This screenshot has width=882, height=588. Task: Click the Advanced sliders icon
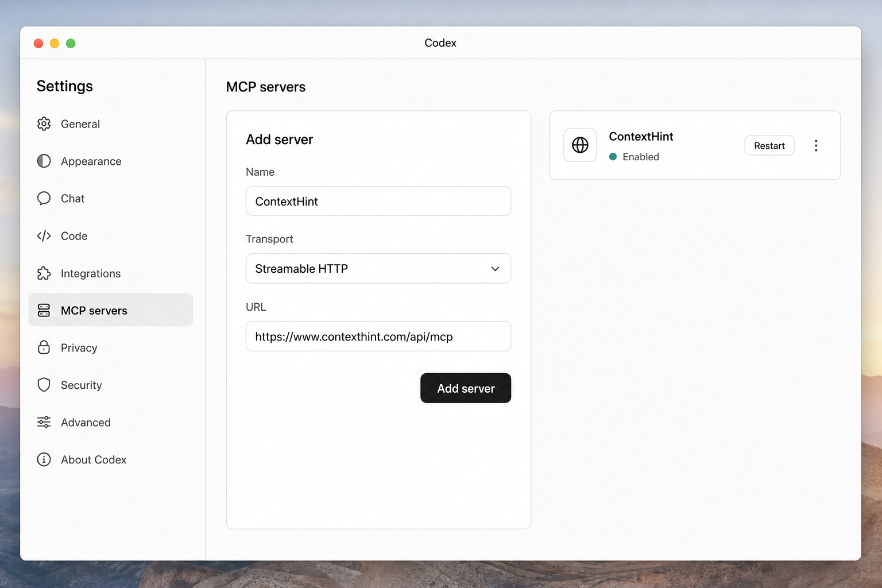(x=44, y=423)
